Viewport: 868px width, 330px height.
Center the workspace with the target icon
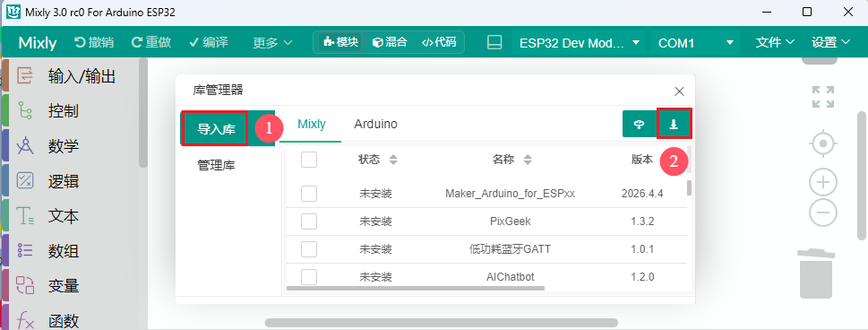point(823,144)
